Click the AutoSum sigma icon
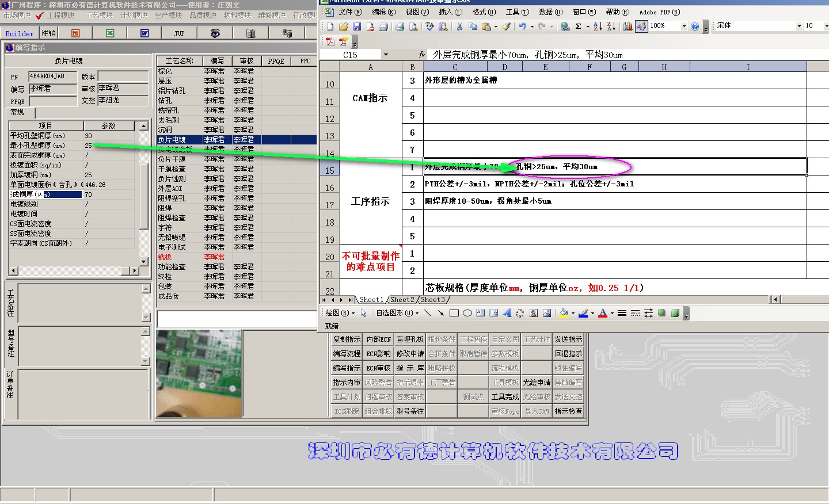 [579, 26]
